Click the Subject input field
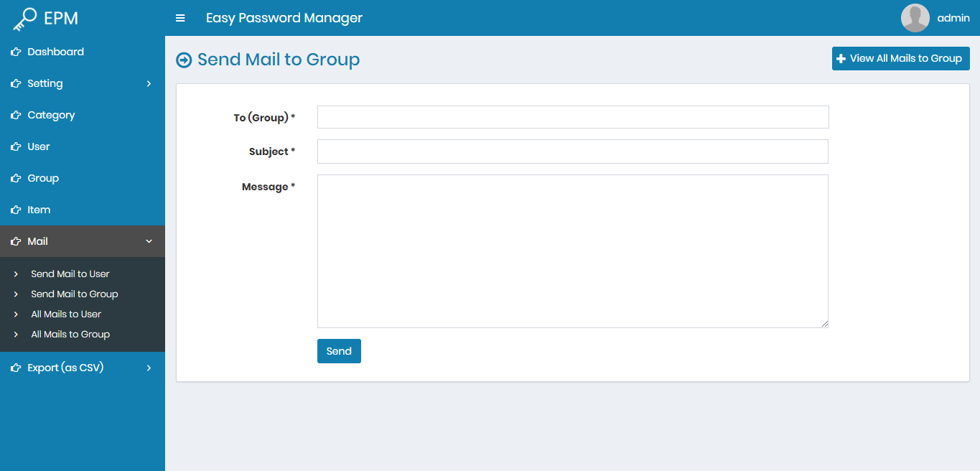Screen dimensions: 980x471 [572, 151]
